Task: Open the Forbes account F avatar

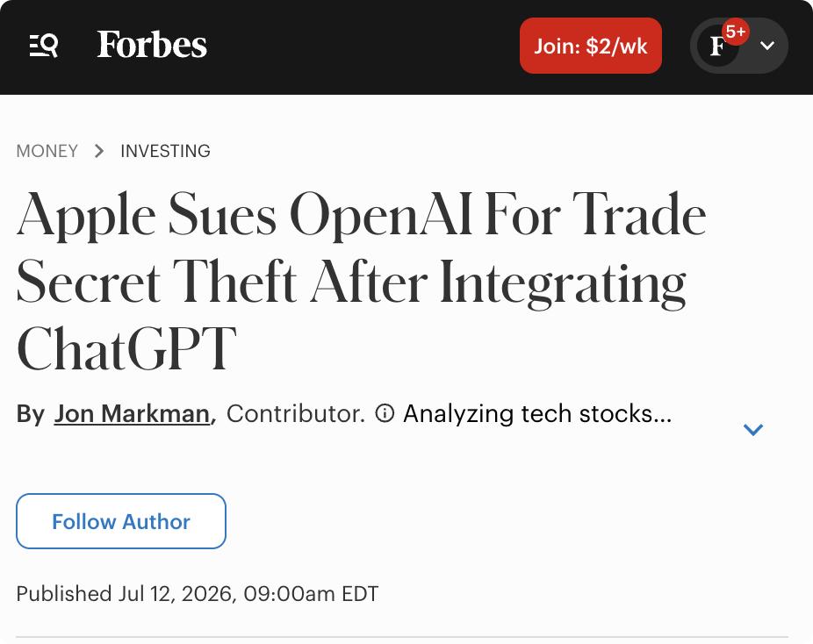Action: click(718, 47)
